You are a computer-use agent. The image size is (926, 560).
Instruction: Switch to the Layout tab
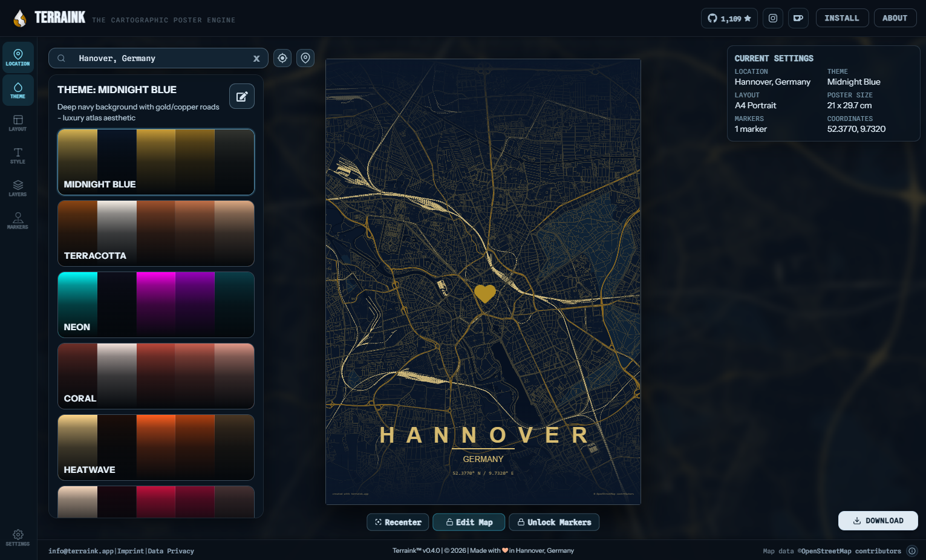pos(18,123)
